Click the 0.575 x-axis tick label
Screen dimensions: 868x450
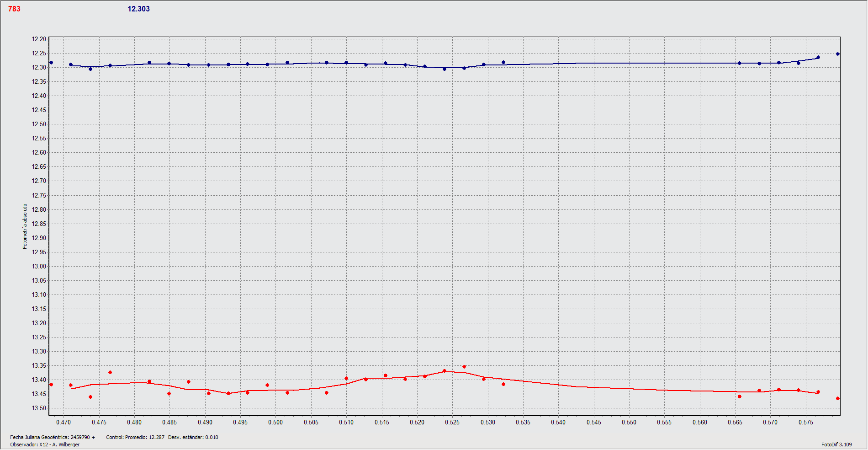point(805,422)
